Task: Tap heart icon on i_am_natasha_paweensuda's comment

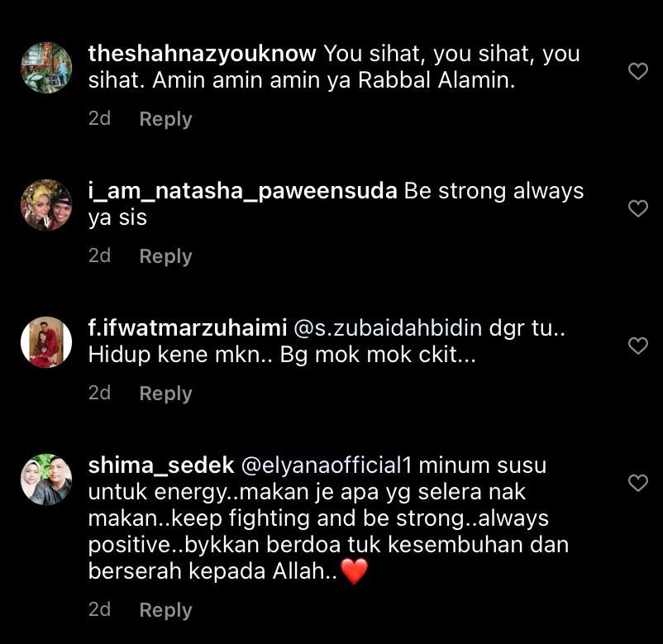Action: click(638, 208)
